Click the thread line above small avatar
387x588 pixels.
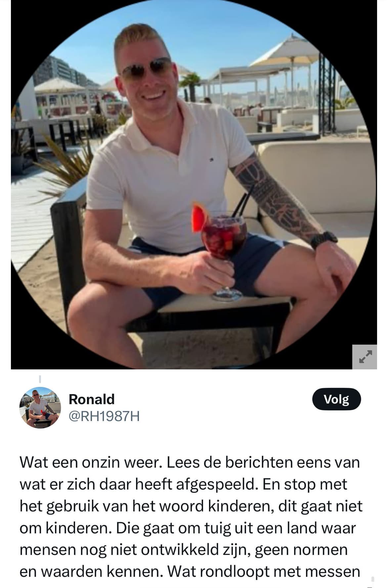(x=40, y=379)
